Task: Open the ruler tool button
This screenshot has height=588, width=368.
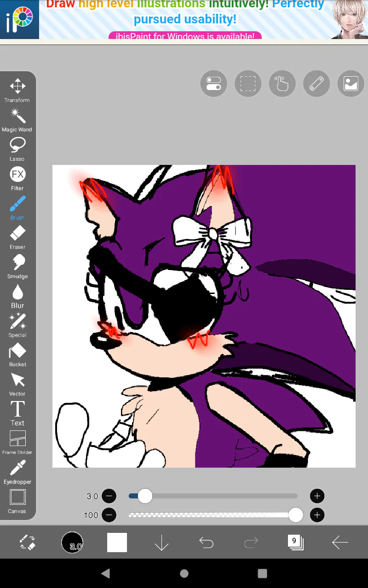Action: pyautogui.click(x=316, y=84)
